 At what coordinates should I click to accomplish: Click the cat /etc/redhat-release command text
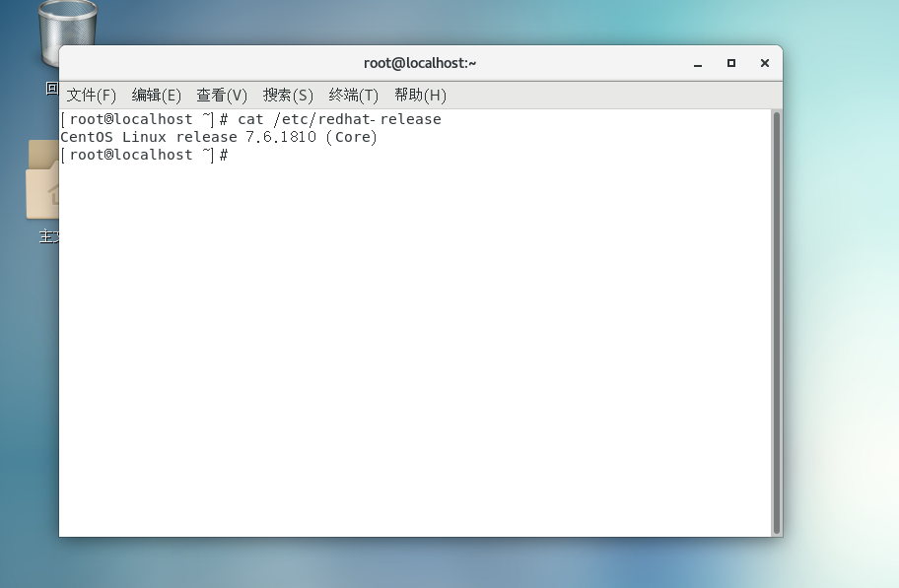point(339,119)
